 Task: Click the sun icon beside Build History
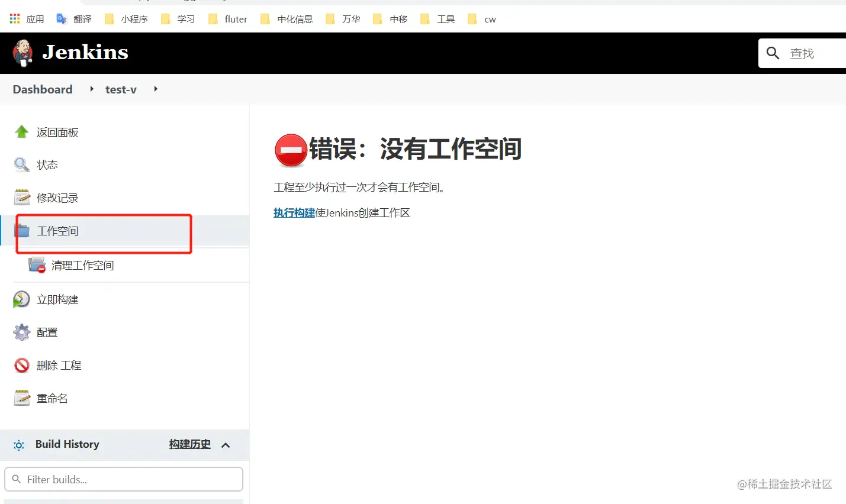click(x=19, y=445)
